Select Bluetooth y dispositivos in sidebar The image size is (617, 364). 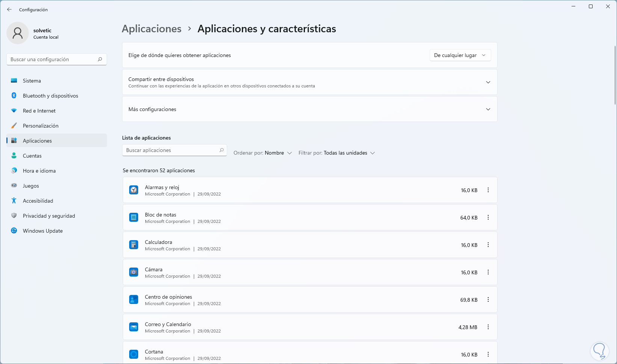tap(50, 96)
